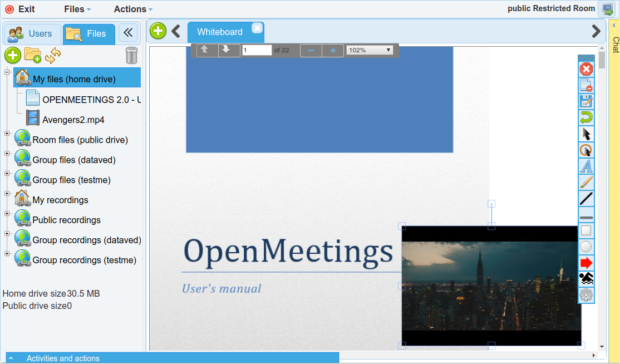Open the Text tool on the whiteboard

586,166
